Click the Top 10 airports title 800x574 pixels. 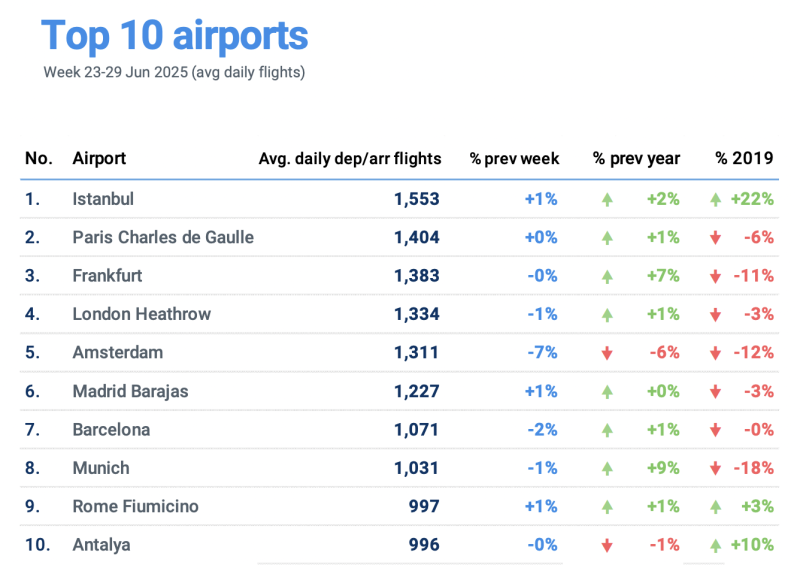[174, 36]
